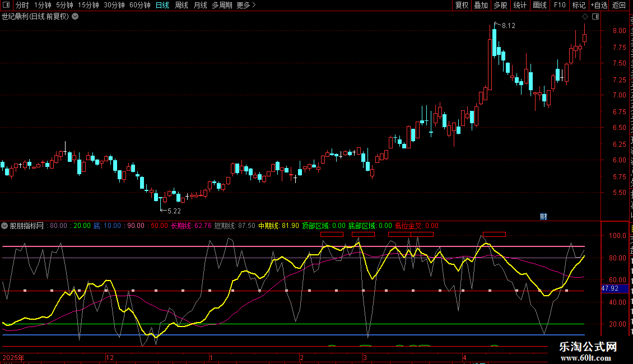Select the 60分钟 period
Image resolution: width=633 pixels, height=364 pixels.
[139, 5]
